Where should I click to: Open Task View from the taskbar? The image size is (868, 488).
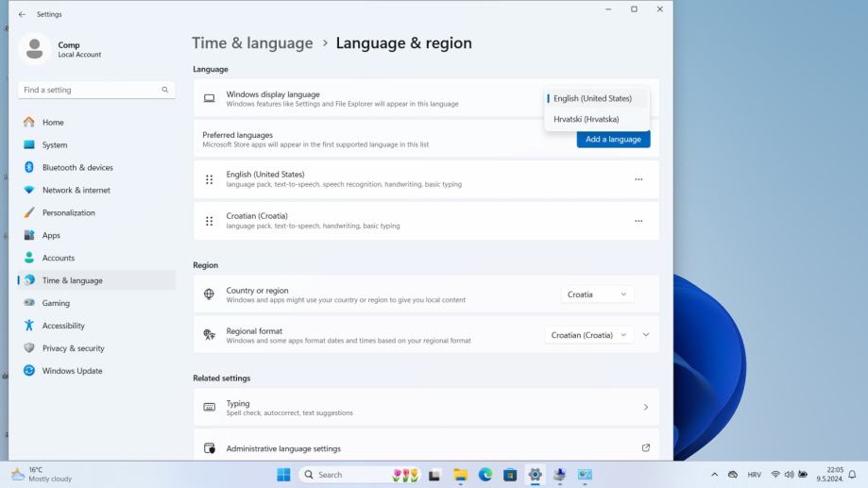[x=434, y=475]
